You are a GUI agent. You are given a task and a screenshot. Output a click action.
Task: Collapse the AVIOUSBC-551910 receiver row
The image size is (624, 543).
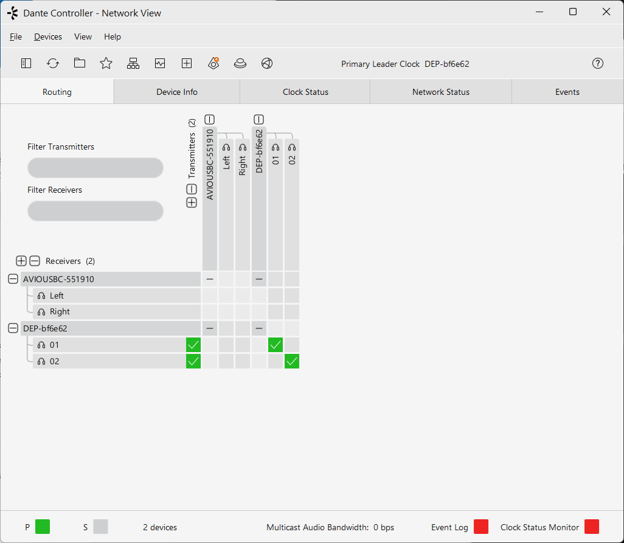pyautogui.click(x=13, y=279)
